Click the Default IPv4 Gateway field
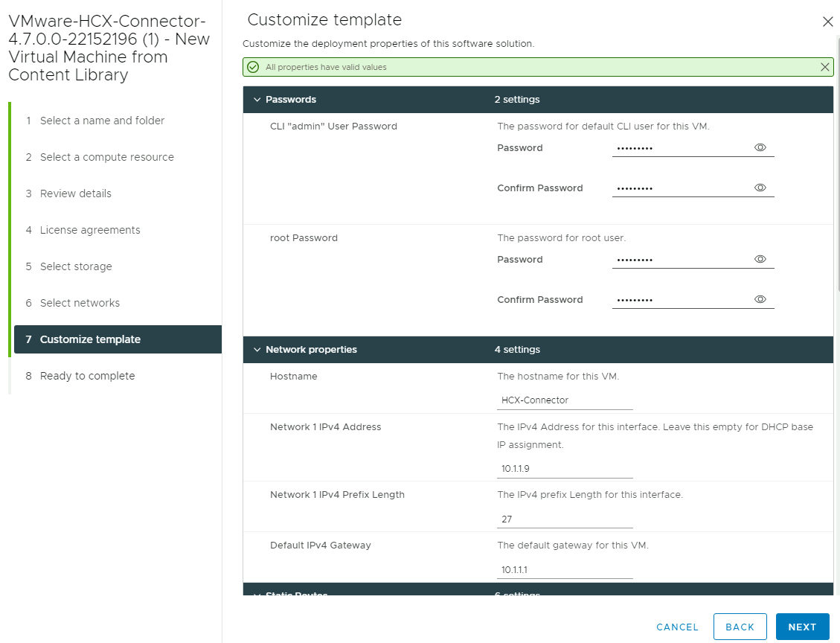 click(x=565, y=569)
